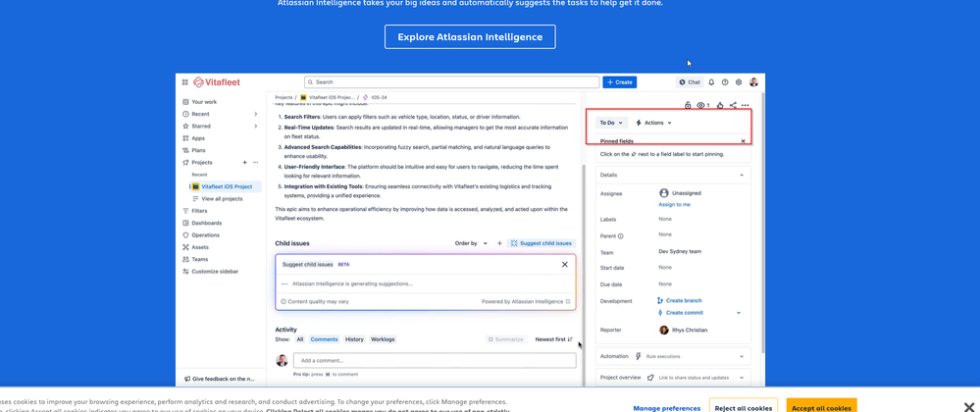Select the History activity tab
The height and width of the screenshot is (412, 980).
[354, 339]
